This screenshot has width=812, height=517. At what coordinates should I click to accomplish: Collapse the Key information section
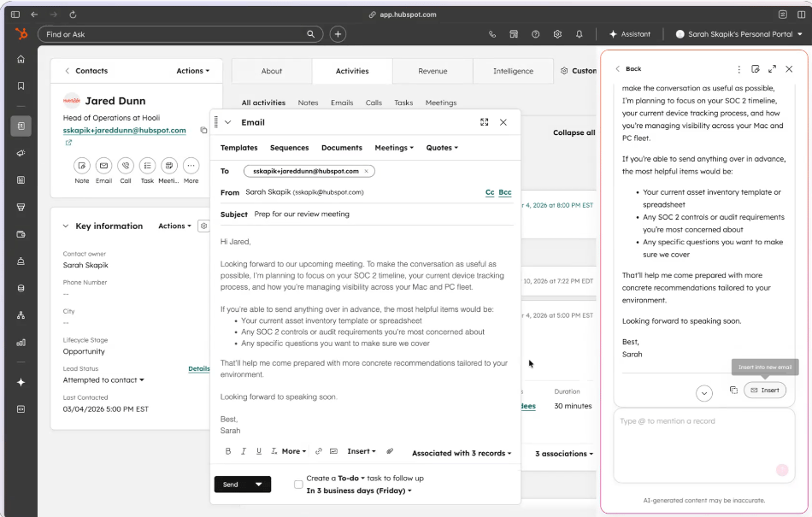tap(66, 226)
